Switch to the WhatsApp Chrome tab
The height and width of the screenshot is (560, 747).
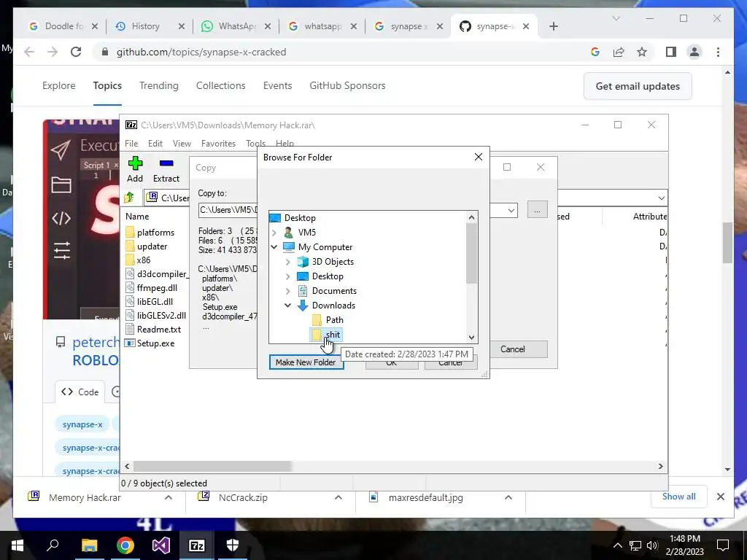click(x=237, y=26)
